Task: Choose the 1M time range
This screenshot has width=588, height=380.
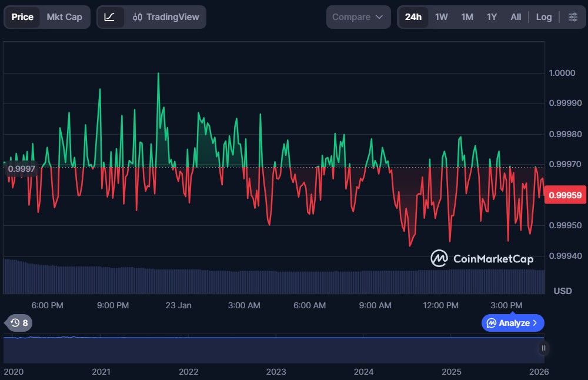Action: tap(467, 17)
